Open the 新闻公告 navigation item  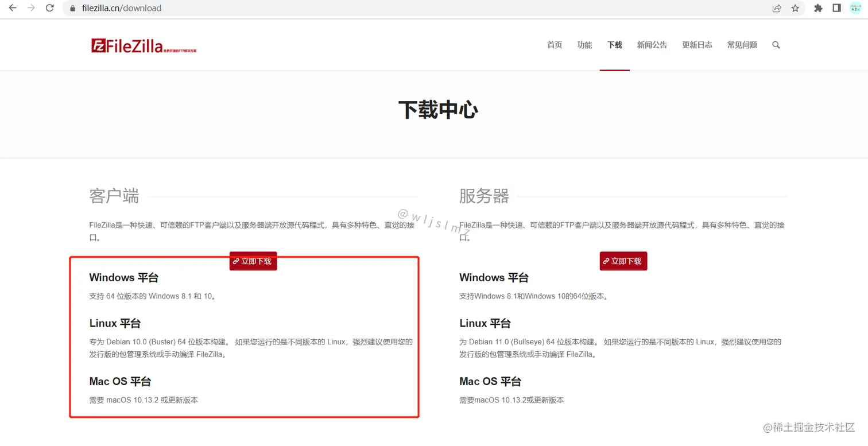click(652, 45)
